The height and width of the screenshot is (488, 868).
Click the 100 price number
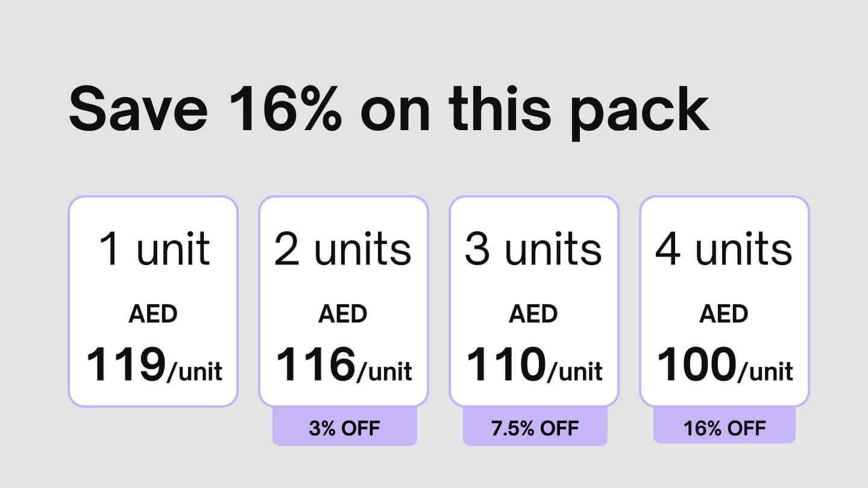[x=696, y=365]
